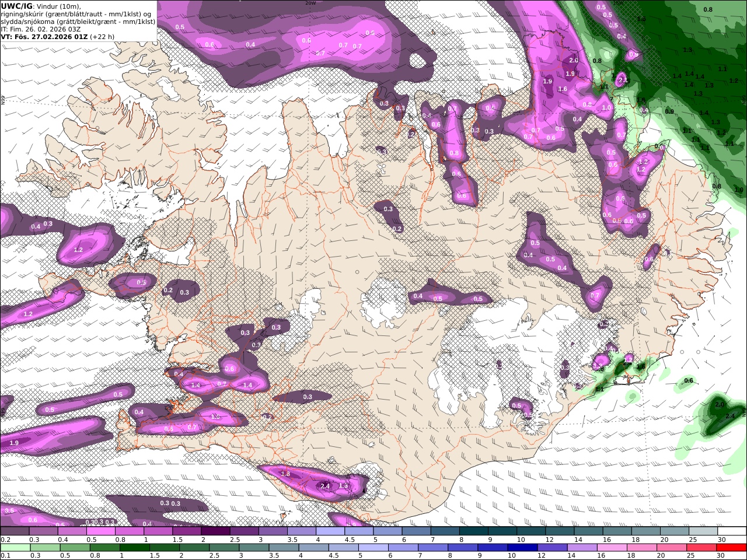This screenshot has height=560, width=747.
Task: Pick the pale lavender upper swatch between 4 and 4.5
Action: pyautogui.click(x=330, y=531)
